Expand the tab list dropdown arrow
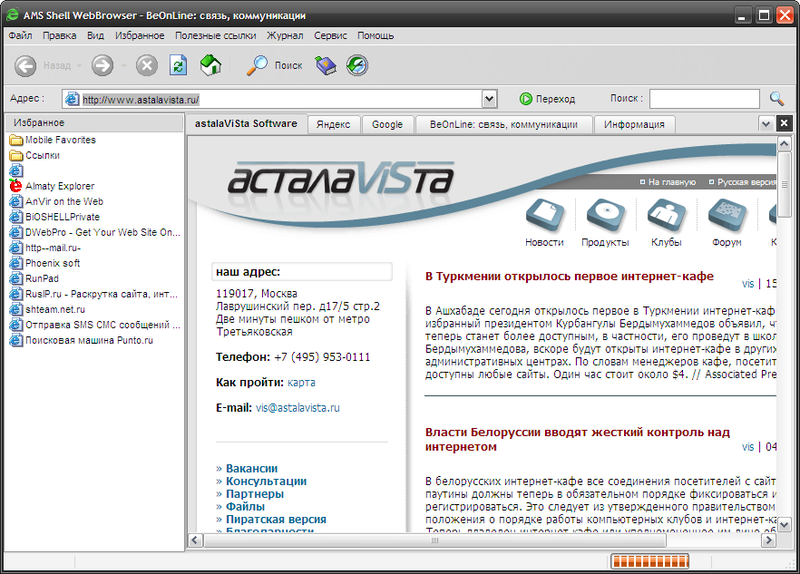This screenshot has width=800, height=574. point(766,123)
